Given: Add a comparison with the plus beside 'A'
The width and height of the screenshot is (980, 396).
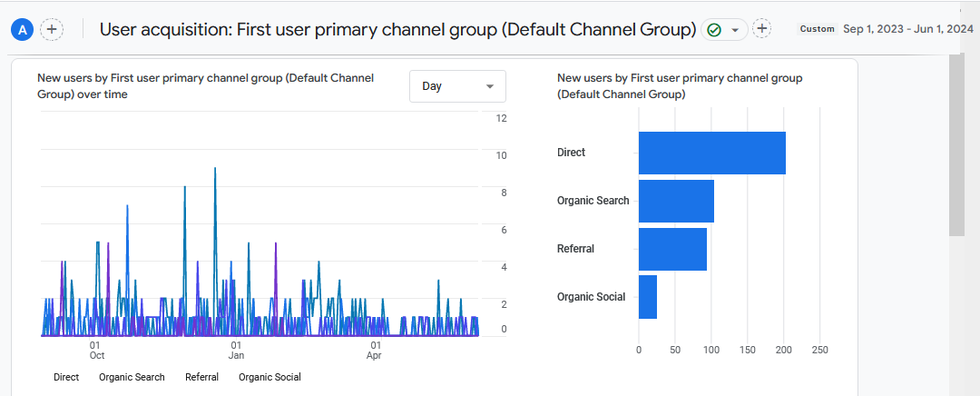Looking at the screenshot, I should [x=53, y=29].
